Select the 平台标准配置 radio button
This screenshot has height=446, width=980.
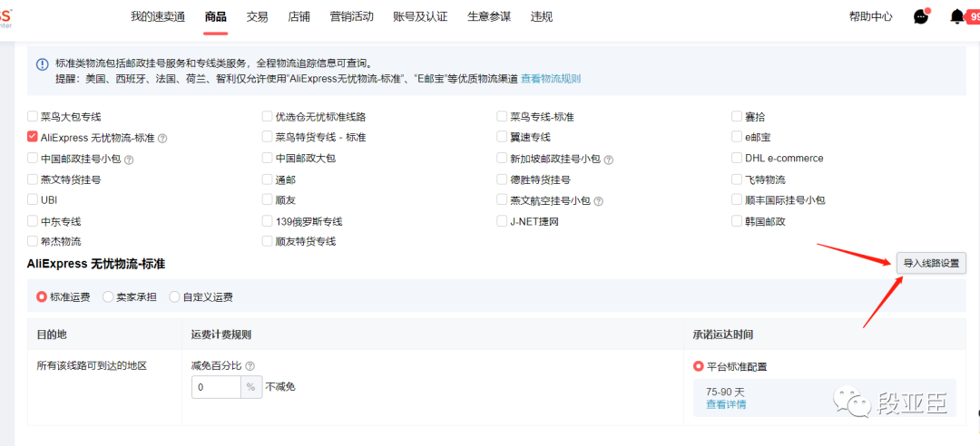699,366
